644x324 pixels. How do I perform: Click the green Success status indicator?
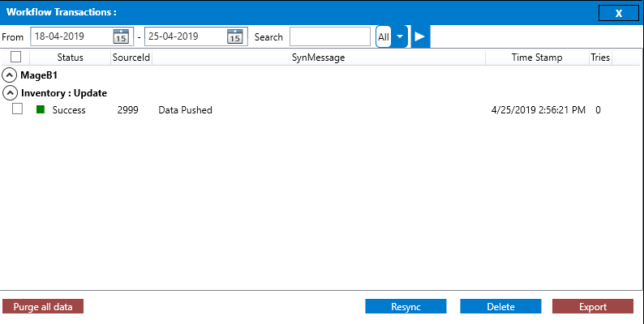41,110
